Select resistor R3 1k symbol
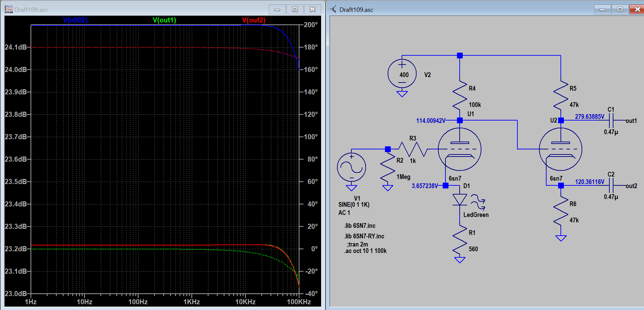Image resolution: width=644 pixels, height=310 pixels. tap(412, 149)
